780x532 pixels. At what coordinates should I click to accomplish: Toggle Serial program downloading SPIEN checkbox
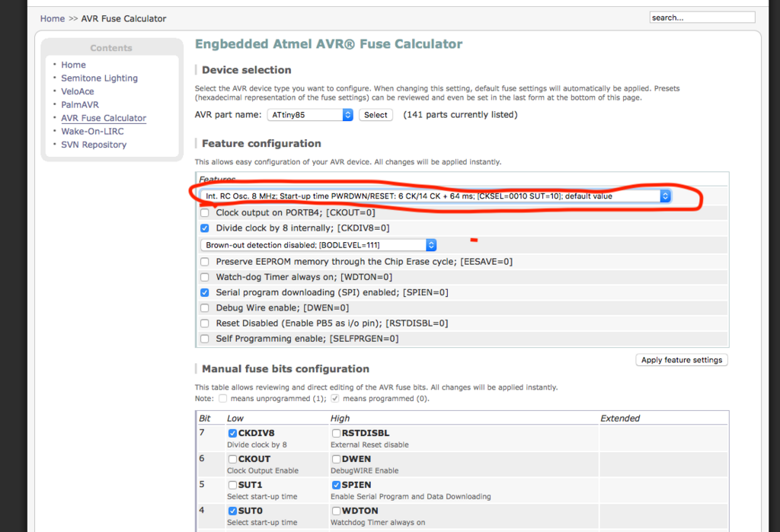tap(204, 292)
